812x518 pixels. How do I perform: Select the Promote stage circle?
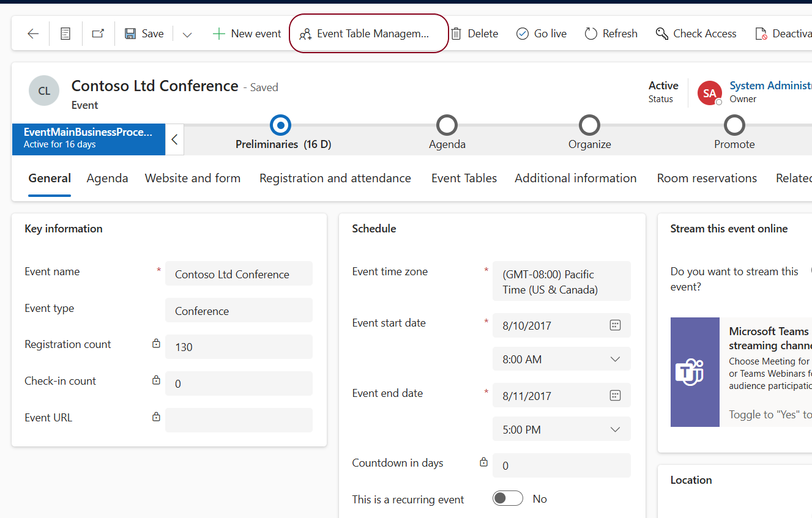pos(734,125)
